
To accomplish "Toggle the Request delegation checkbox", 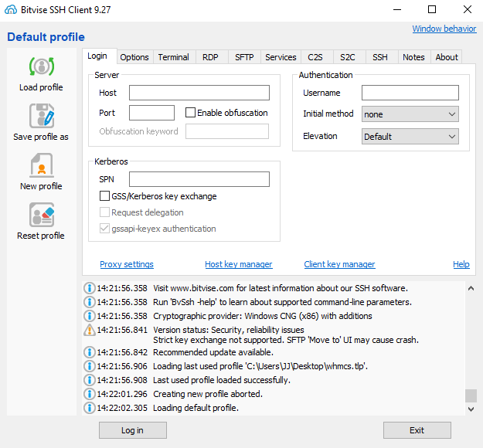I will 104,212.
